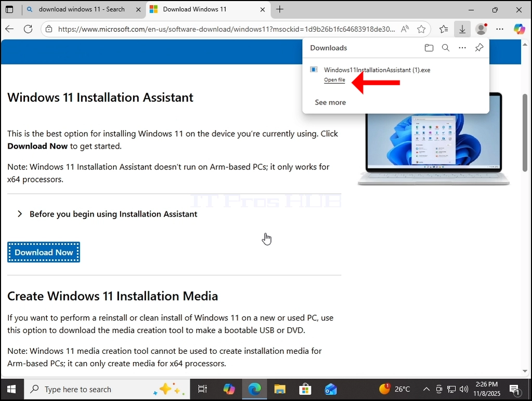Go back to previous page

[x=9, y=29]
